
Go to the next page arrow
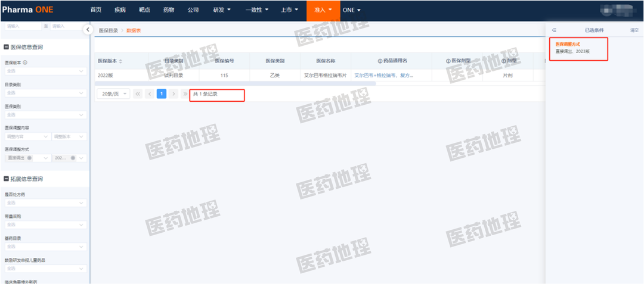click(x=174, y=94)
